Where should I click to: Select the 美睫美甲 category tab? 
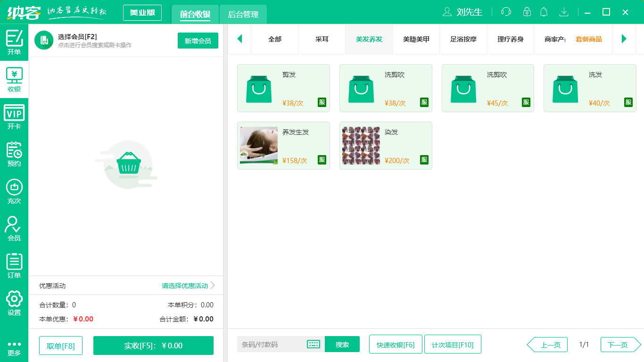coord(416,39)
